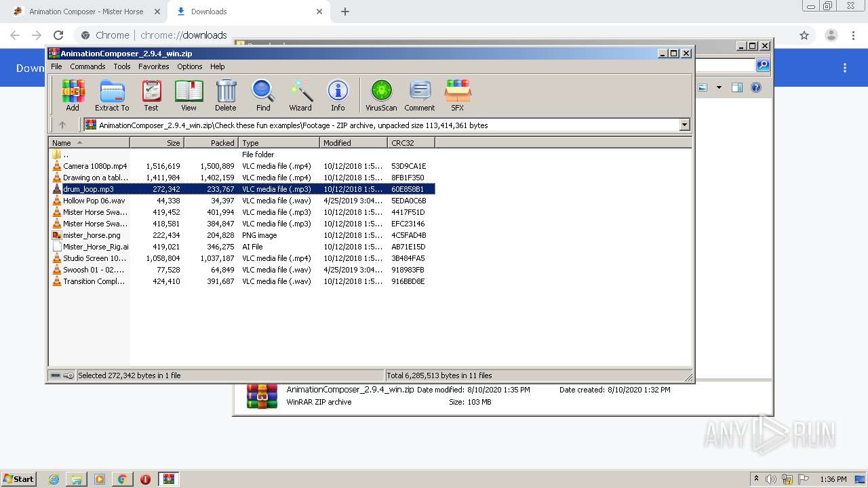Open the Help menu
The image size is (868, 488).
coord(217,66)
